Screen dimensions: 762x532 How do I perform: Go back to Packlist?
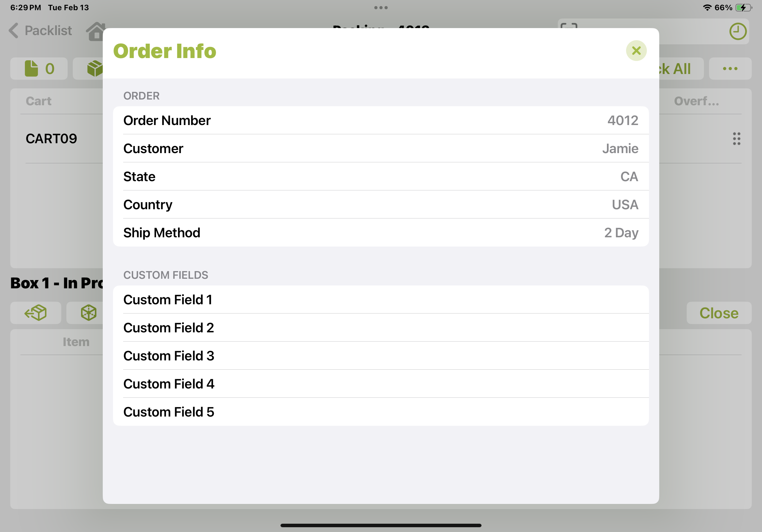(x=41, y=31)
